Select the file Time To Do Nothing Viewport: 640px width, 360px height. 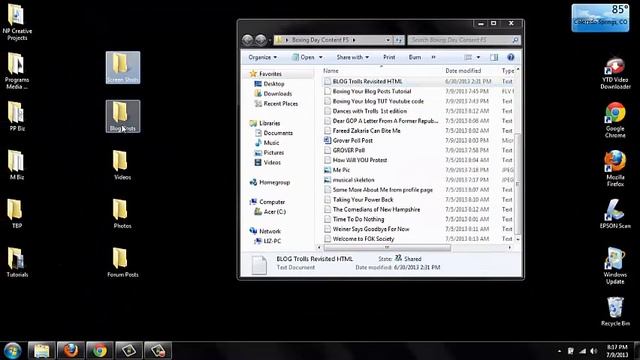tap(354, 219)
